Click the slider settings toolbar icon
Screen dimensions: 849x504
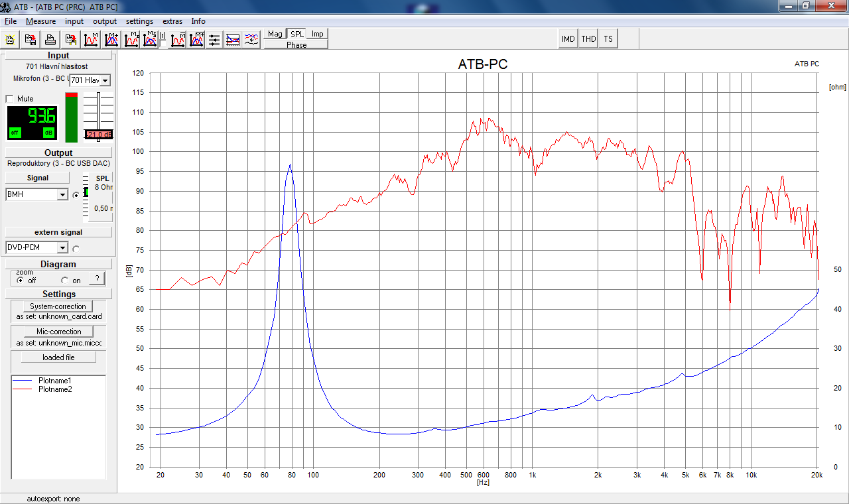pos(214,40)
